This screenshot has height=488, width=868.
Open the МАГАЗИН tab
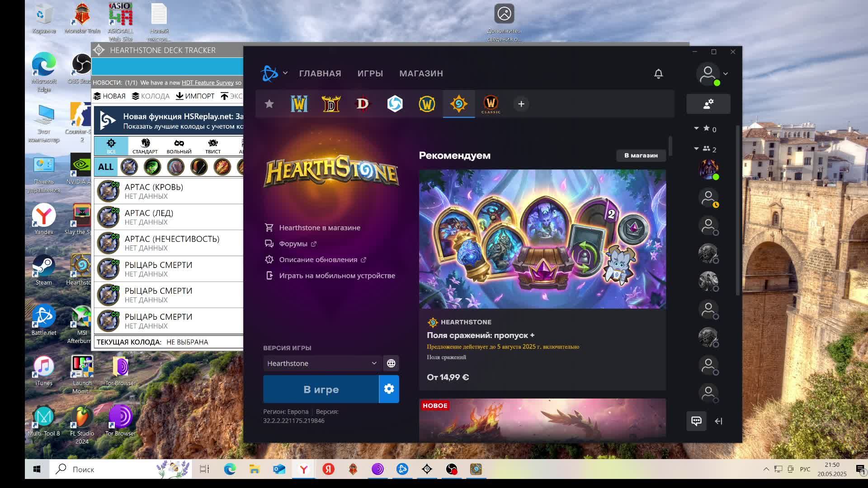click(421, 74)
